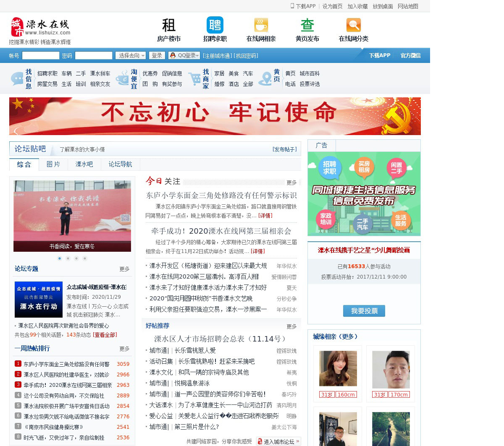
Task: Click the 黄页 map pin icon
Action: pyautogui.click(x=265, y=78)
